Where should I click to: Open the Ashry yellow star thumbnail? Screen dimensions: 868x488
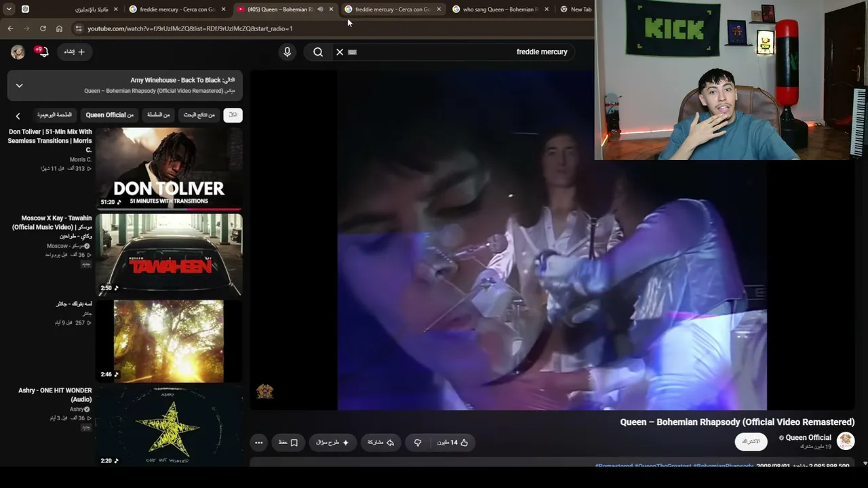coord(169,426)
